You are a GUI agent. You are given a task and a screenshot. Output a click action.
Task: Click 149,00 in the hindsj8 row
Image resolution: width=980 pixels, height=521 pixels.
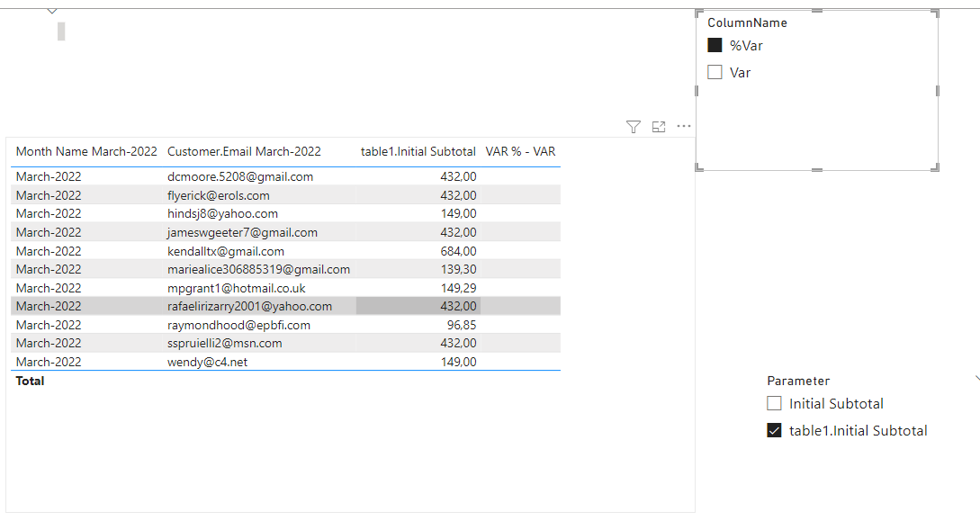click(458, 213)
